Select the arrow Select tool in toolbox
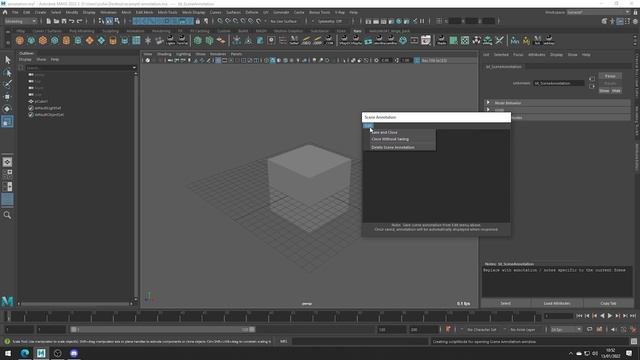Screen dimensions: 640x360 (7, 60)
